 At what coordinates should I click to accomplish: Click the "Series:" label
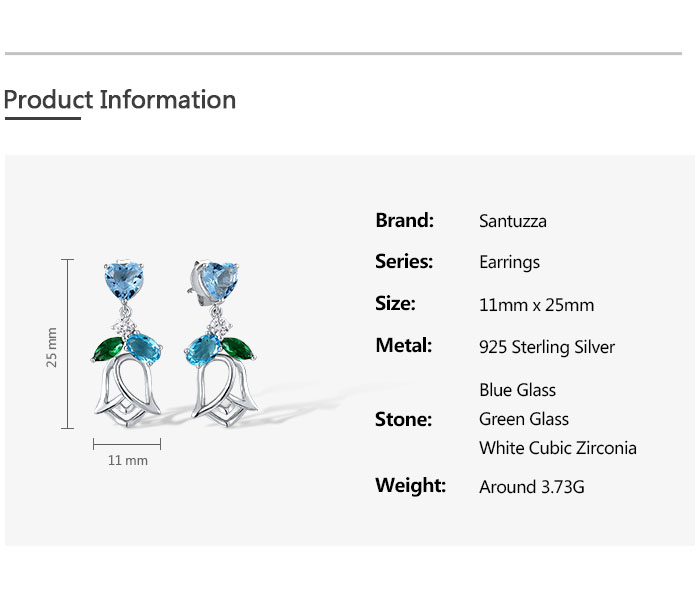404,262
